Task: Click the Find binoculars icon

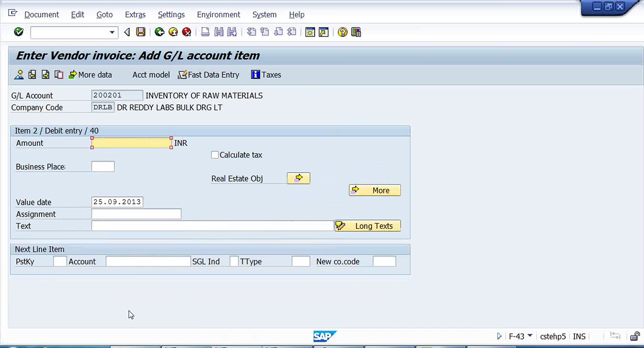Action: (x=218, y=32)
